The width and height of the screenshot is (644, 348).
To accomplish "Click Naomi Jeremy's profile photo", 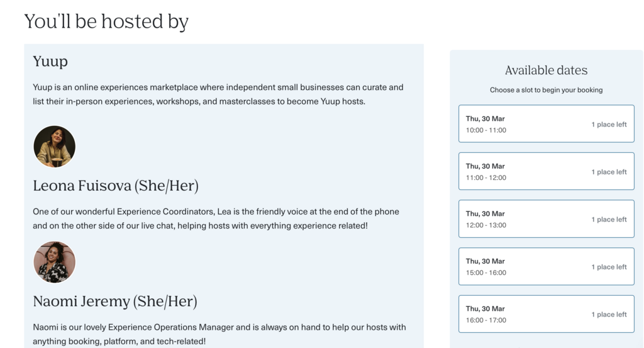I will coord(54,262).
